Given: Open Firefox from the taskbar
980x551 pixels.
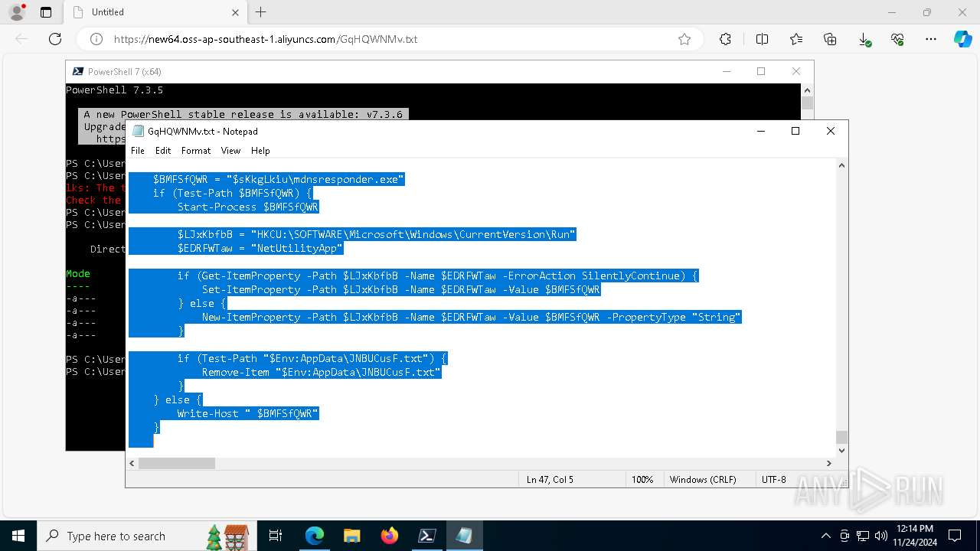Looking at the screenshot, I should [x=390, y=536].
